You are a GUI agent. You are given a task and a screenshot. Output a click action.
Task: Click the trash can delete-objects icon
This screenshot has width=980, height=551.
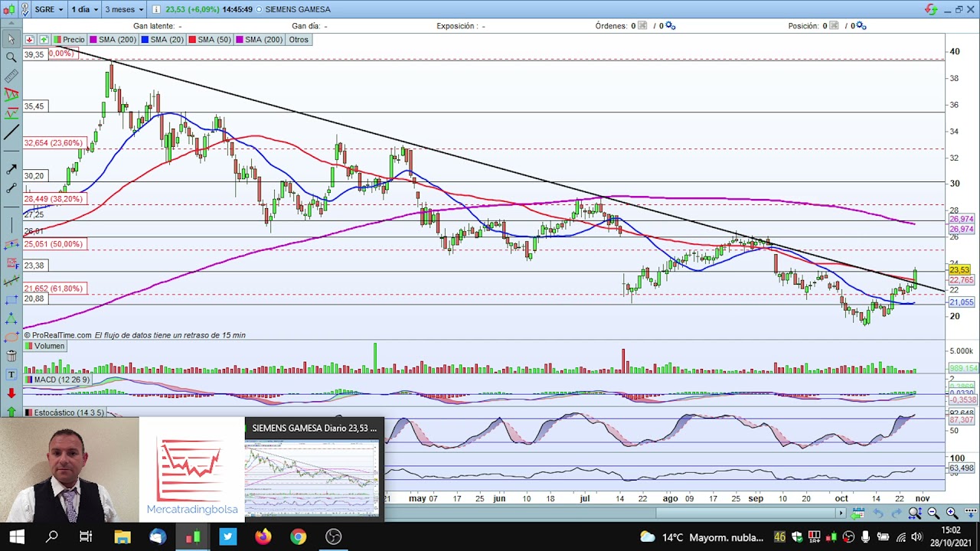pyautogui.click(x=11, y=356)
